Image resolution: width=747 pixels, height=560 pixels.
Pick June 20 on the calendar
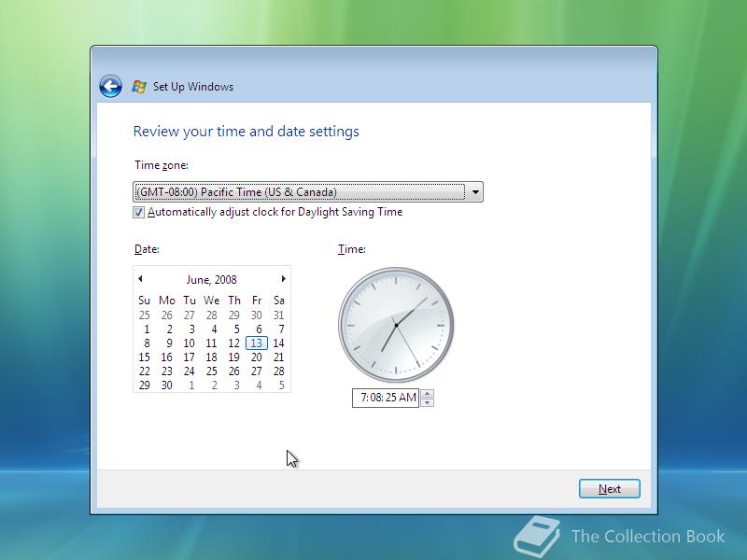pyautogui.click(x=256, y=357)
